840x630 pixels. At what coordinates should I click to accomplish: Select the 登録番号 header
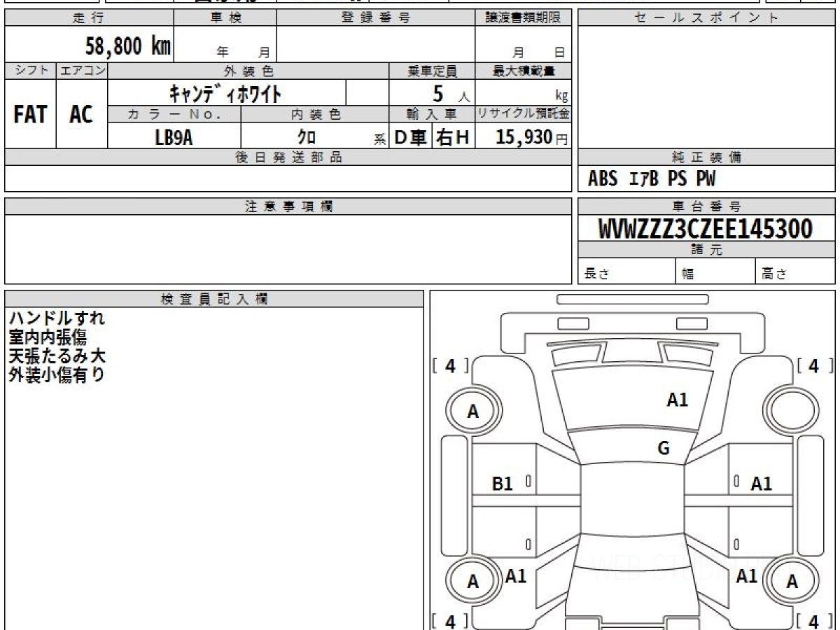click(x=376, y=18)
